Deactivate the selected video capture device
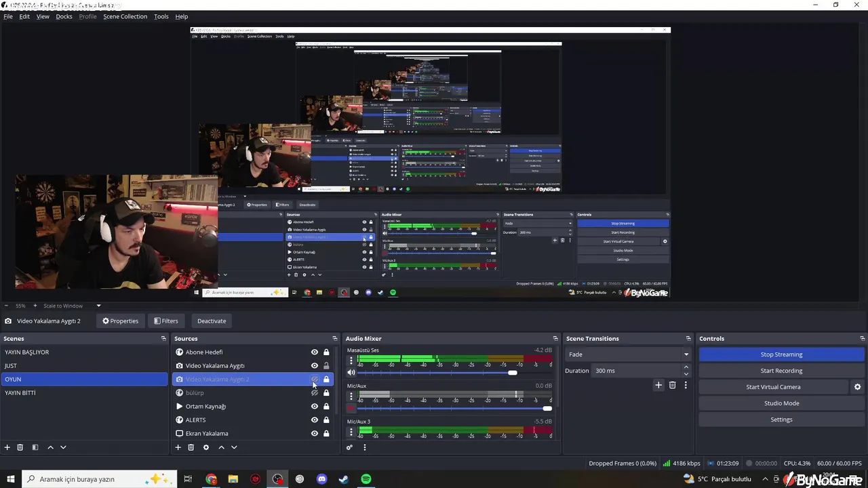This screenshot has height=488, width=868. (x=212, y=321)
